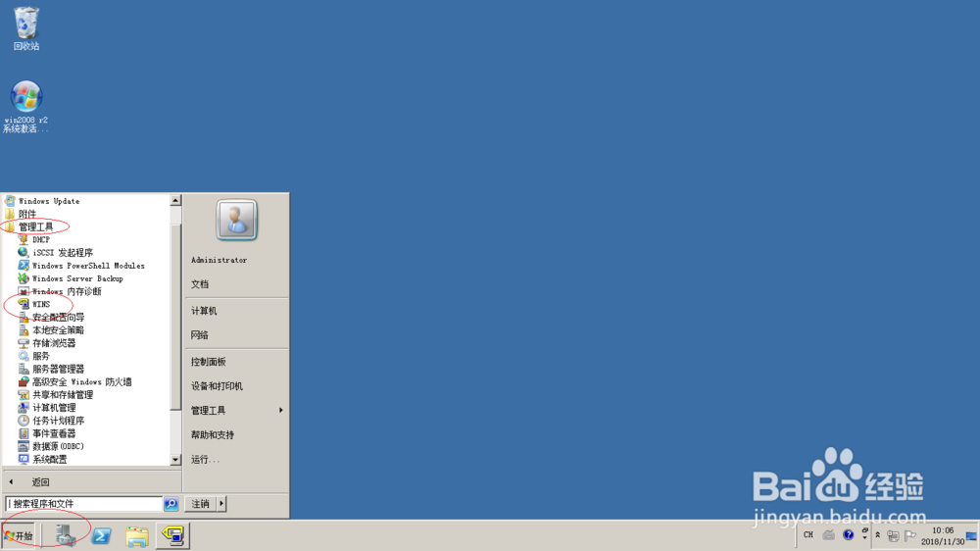Open 文档 from the Start menu
This screenshot has height=551, width=980.
coord(200,284)
